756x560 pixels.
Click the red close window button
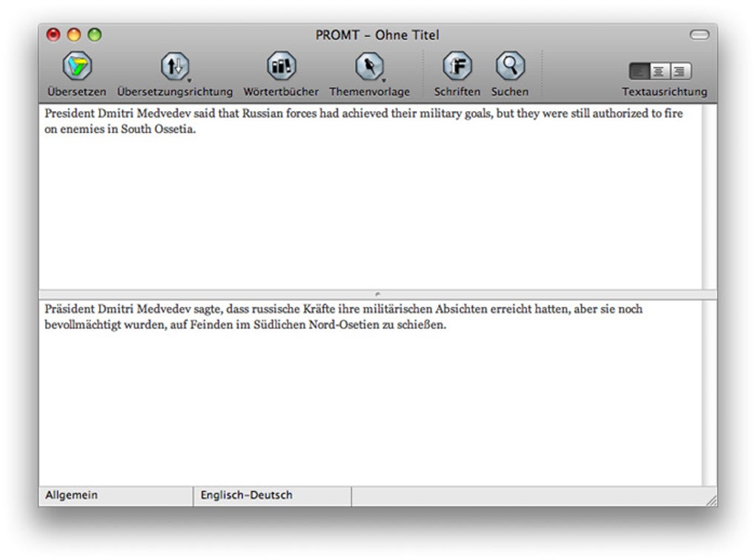coord(53,35)
